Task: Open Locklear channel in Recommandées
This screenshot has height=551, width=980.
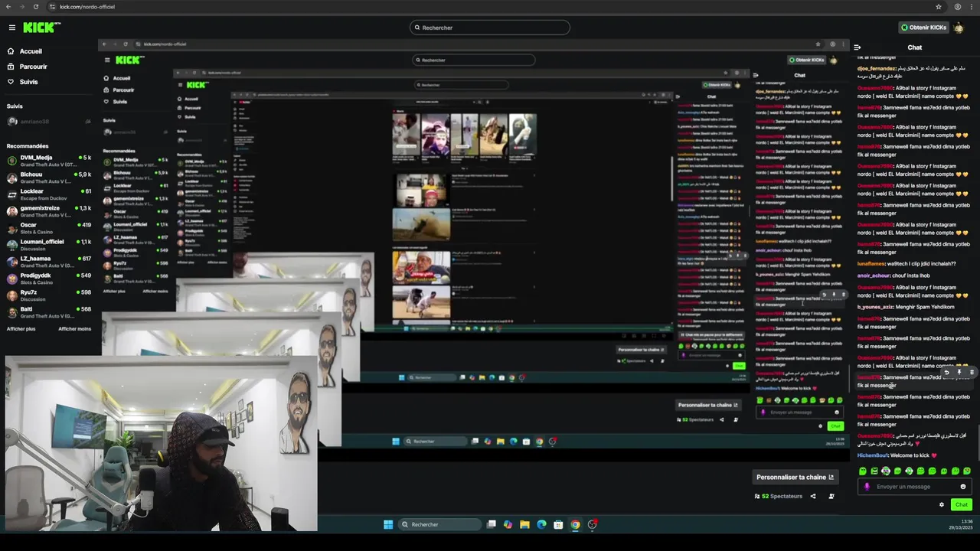Action: tap(49, 194)
